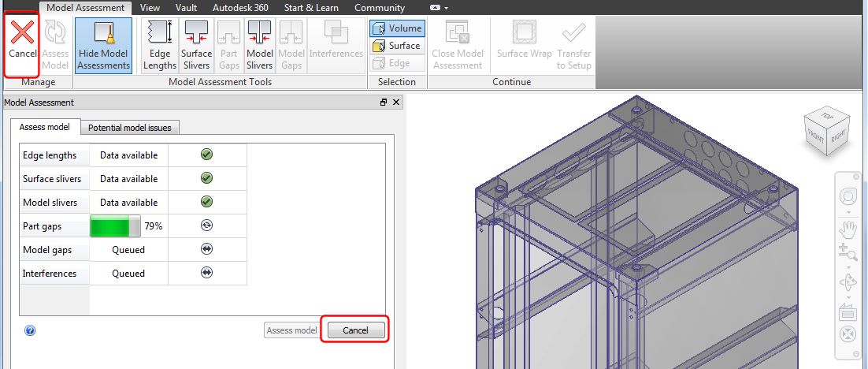868x369 pixels.
Task: Expand the zoom tool options arrow
Action: point(848,266)
